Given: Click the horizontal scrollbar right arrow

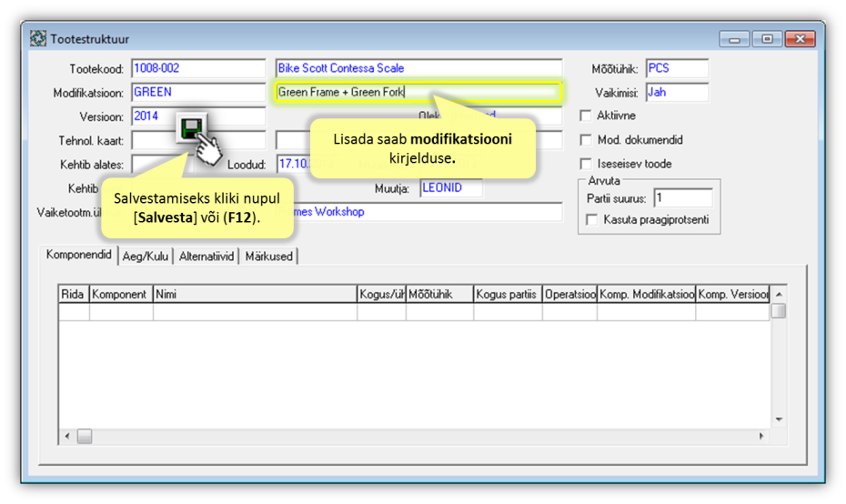Looking at the screenshot, I should tap(761, 436).
